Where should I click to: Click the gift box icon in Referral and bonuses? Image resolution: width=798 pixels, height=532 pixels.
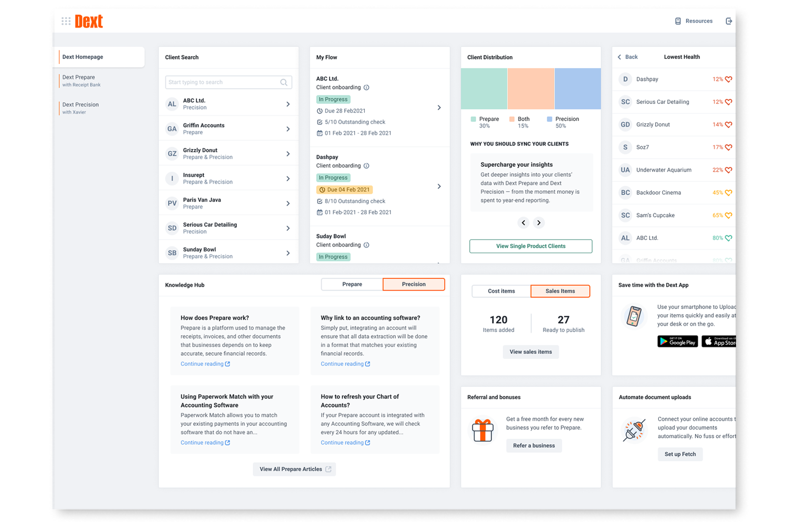pyautogui.click(x=482, y=430)
